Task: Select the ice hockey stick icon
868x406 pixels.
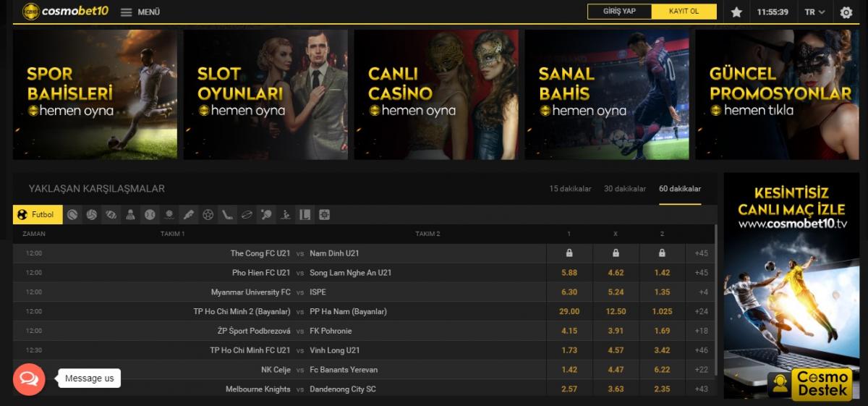Action: coord(226,215)
